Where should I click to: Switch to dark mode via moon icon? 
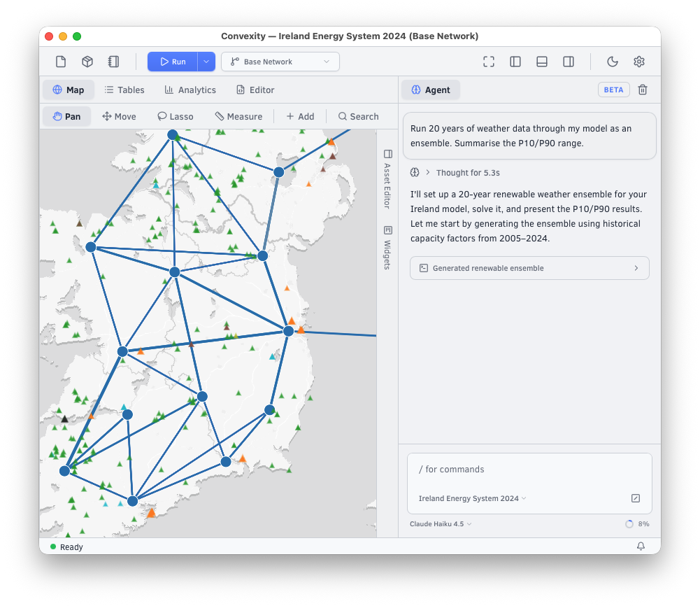(x=612, y=62)
